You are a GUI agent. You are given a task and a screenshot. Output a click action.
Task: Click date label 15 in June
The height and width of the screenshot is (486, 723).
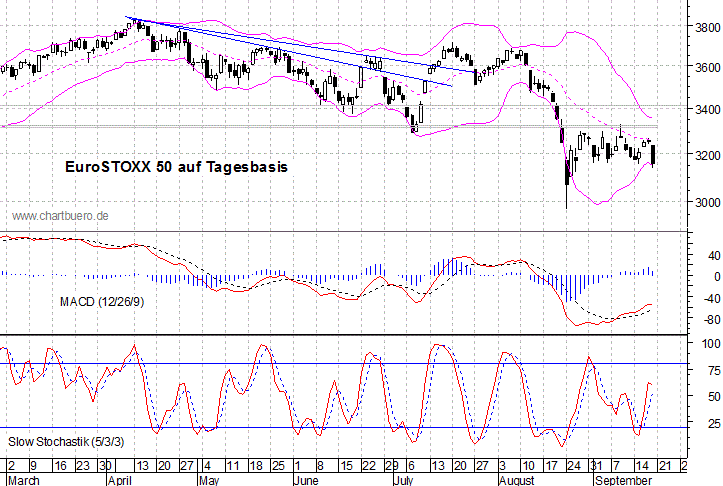click(346, 466)
